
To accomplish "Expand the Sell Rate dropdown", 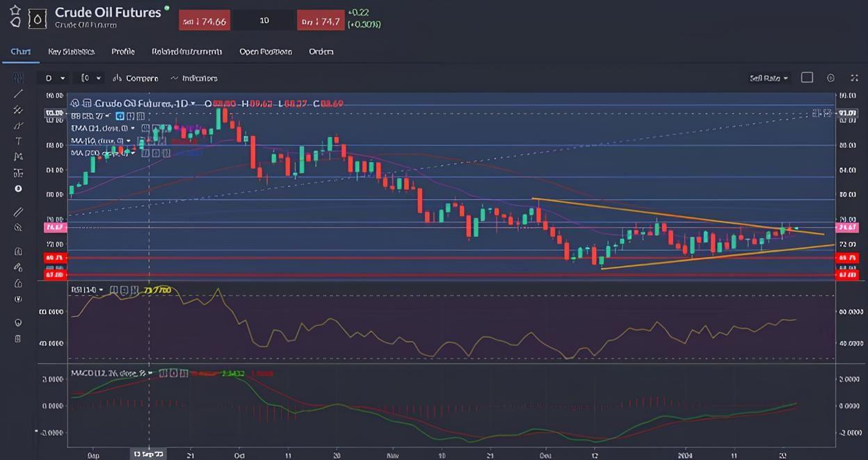I will point(769,79).
